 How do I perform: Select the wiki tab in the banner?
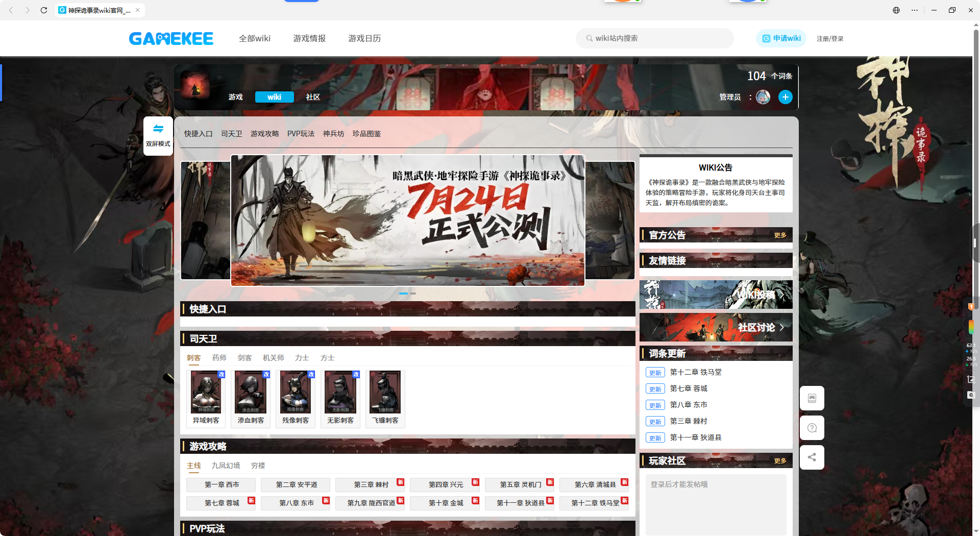tap(275, 97)
